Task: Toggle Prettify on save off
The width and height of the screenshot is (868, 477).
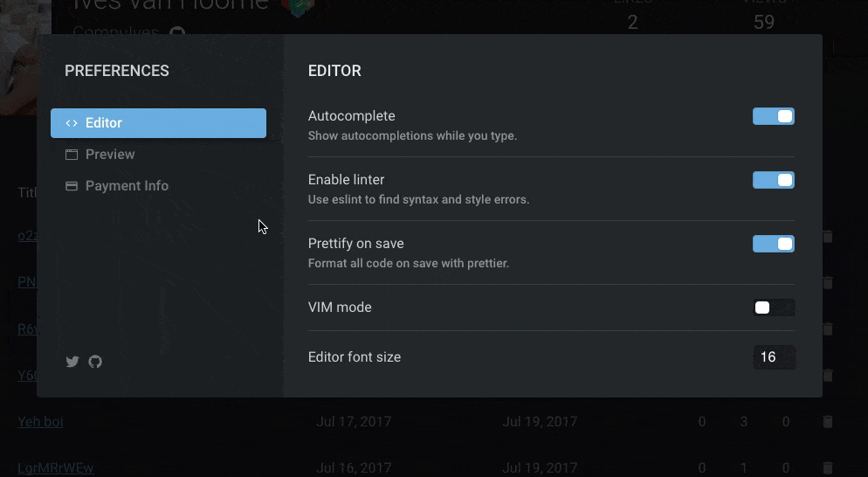Action: 774,244
